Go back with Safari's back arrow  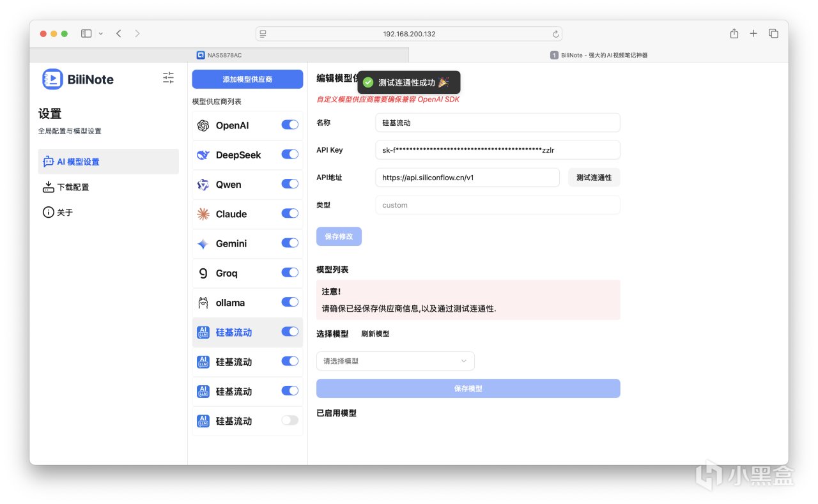tap(119, 34)
